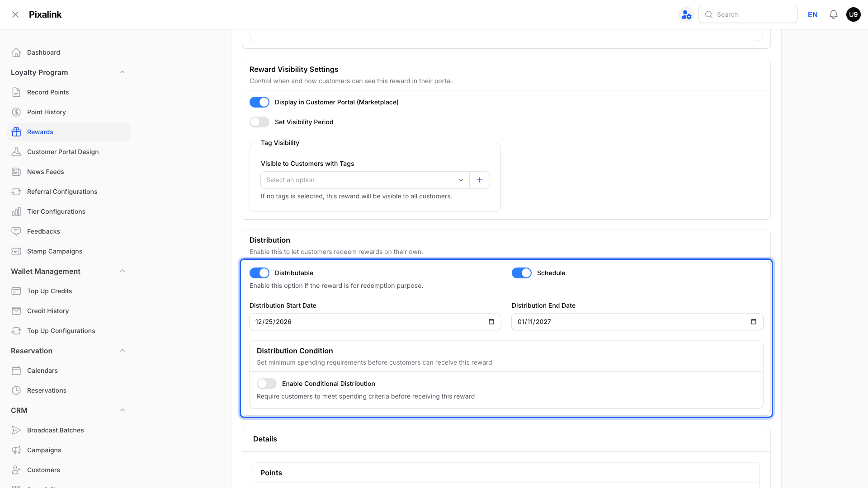868x488 pixels.
Task: Click the Feedbacks speech bubble icon
Action: 16,231
